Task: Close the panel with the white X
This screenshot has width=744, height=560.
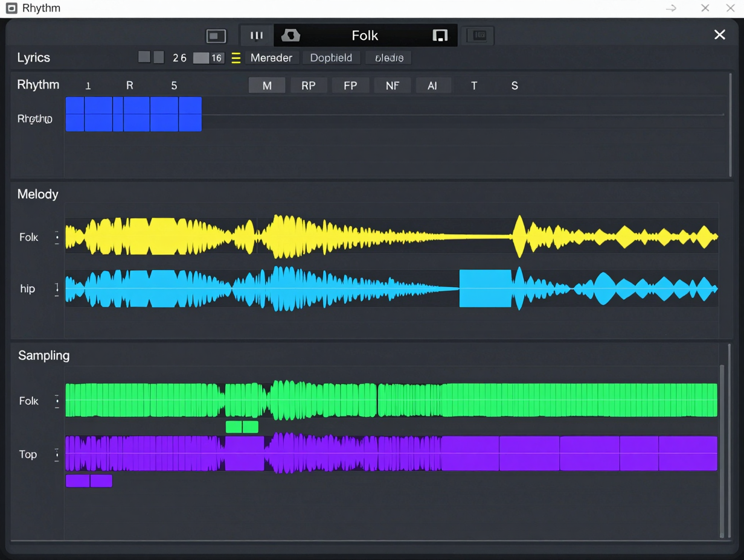Action: point(719,35)
